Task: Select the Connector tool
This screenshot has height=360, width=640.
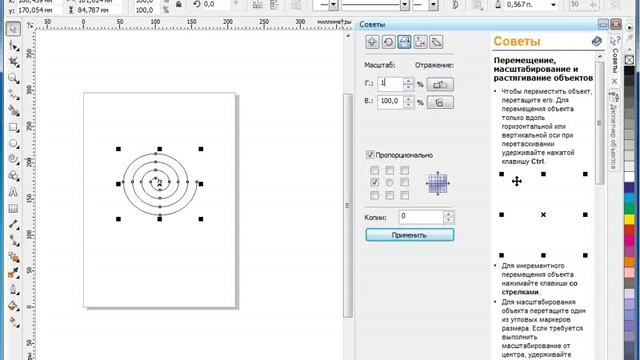Action: [x=13, y=241]
